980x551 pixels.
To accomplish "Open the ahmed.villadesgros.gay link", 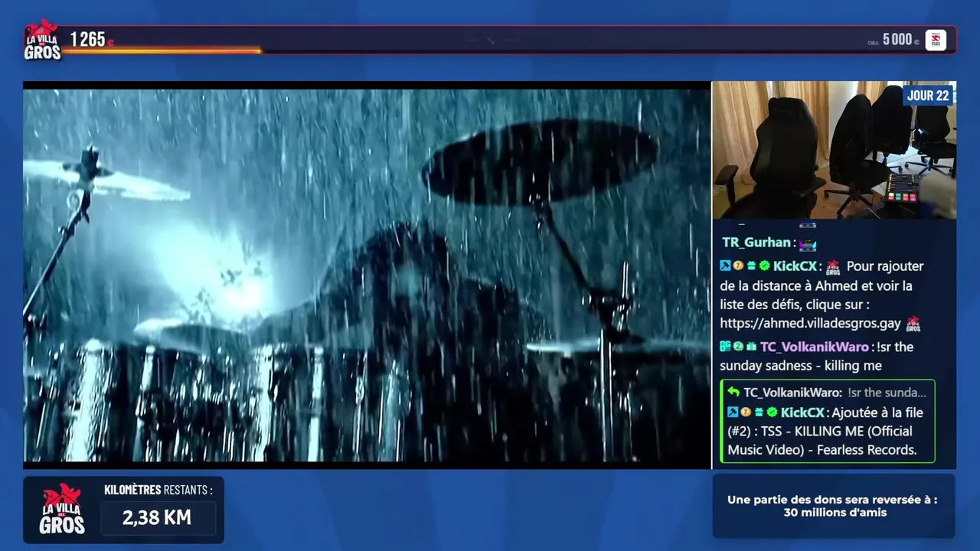I will coord(811,324).
